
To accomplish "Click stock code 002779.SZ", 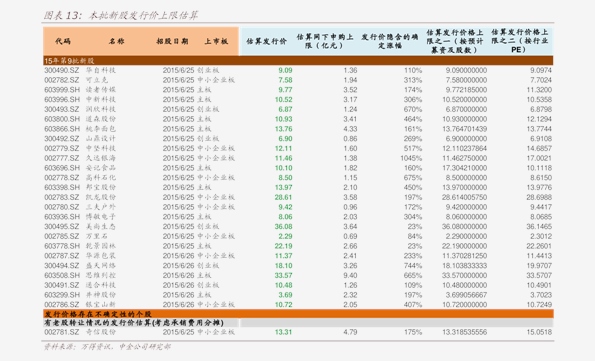I will [61, 148].
